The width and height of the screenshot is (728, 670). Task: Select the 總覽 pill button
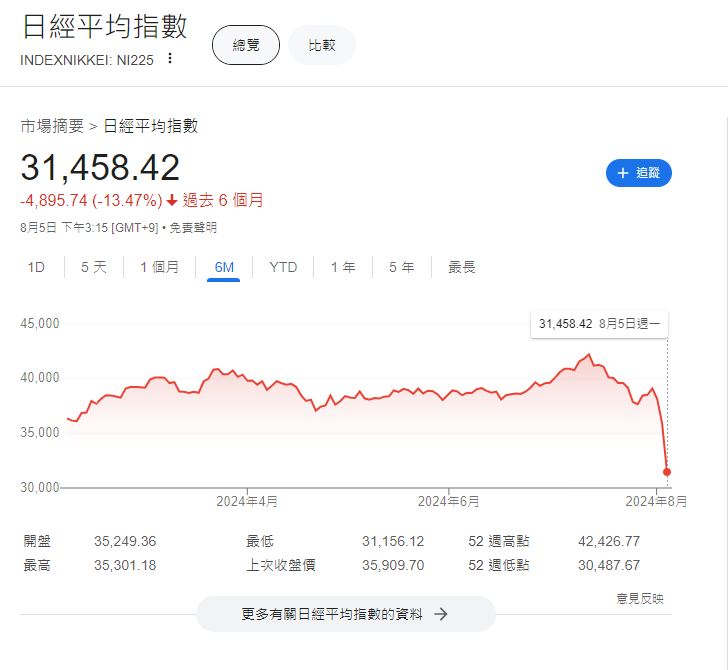[x=246, y=45]
